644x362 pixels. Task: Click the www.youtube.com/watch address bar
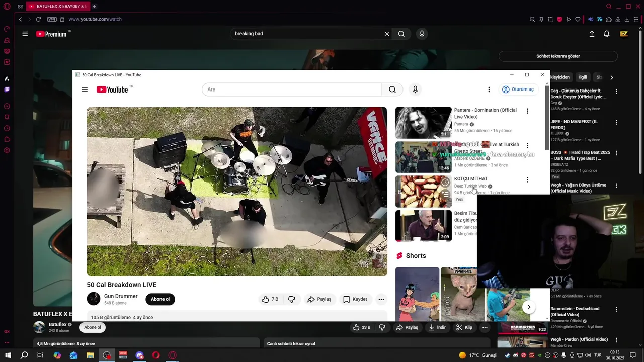coord(95,19)
